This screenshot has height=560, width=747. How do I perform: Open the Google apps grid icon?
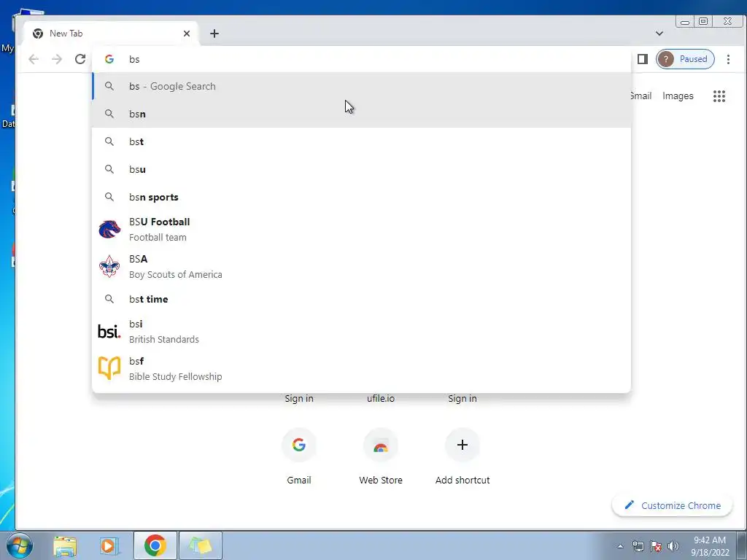tap(719, 96)
